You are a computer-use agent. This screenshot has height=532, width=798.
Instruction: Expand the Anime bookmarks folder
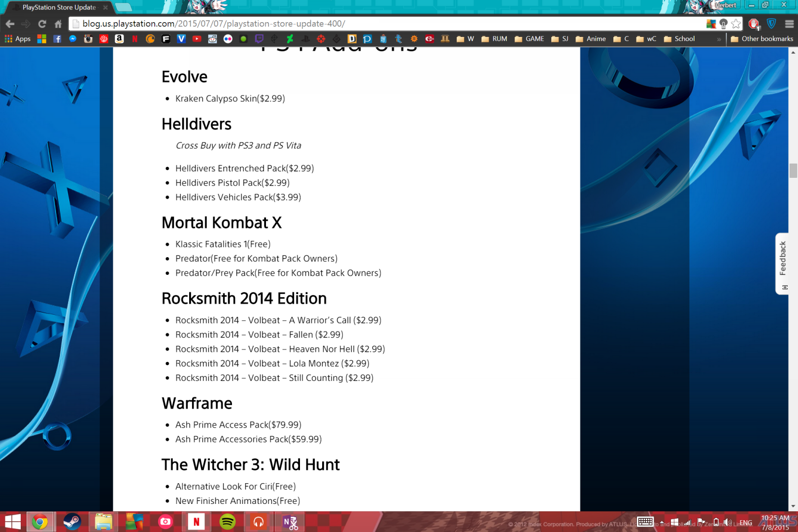tap(591, 39)
